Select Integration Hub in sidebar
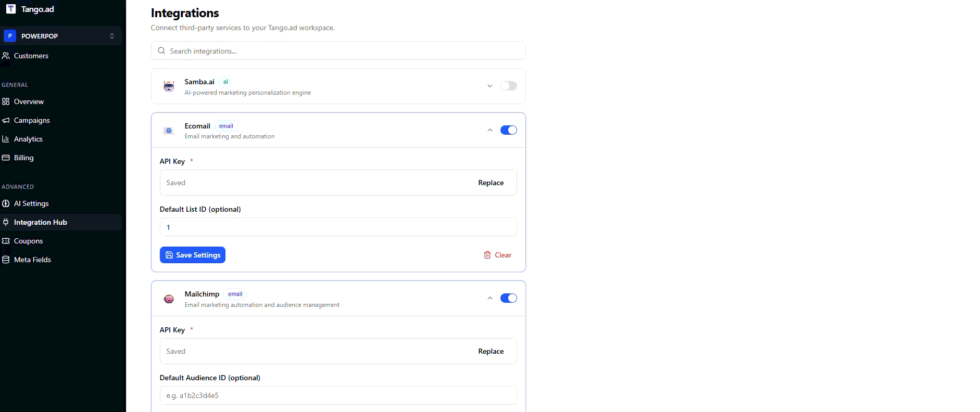 (61, 222)
